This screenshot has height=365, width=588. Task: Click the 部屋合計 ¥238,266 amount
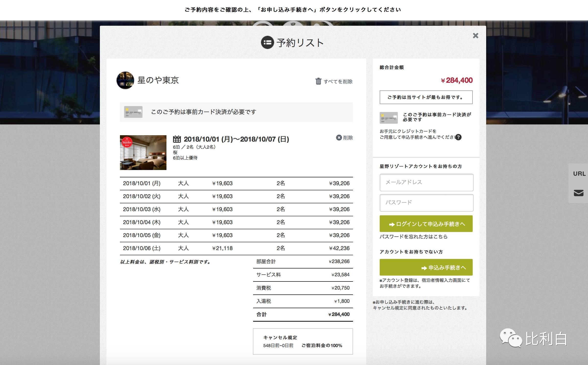pyautogui.click(x=339, y=262)
